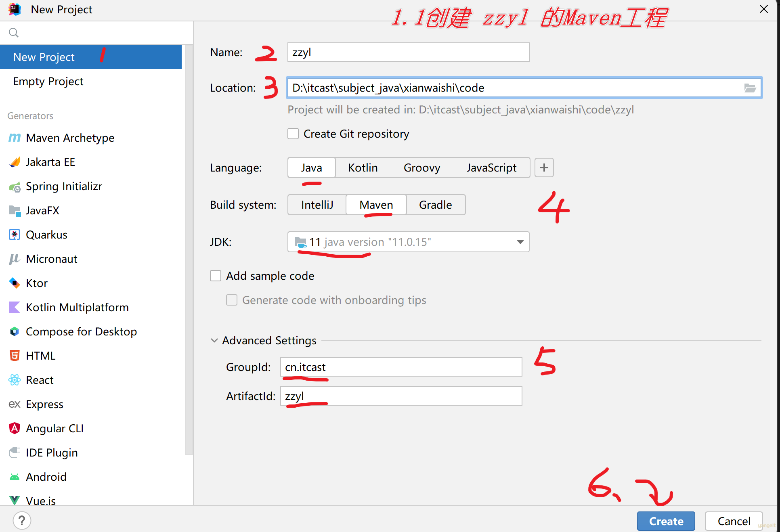Click the generators list scrollbar
This screenshot has height=532, width=780.
189,249
